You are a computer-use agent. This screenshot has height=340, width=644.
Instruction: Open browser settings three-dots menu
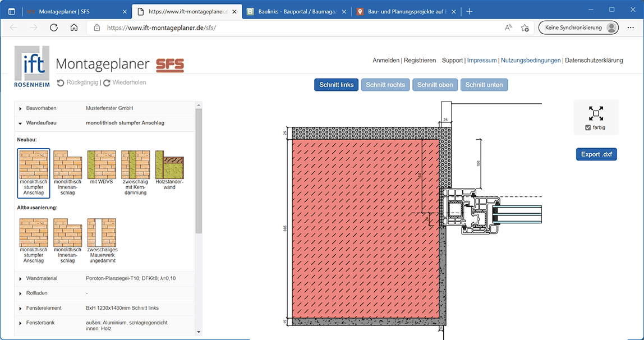(631, 27)
